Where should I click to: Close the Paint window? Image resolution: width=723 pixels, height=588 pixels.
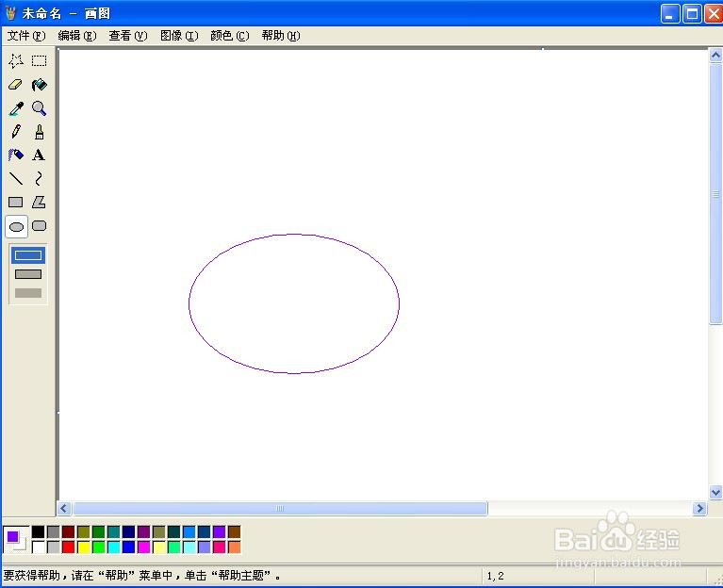(x=714, y=14)
